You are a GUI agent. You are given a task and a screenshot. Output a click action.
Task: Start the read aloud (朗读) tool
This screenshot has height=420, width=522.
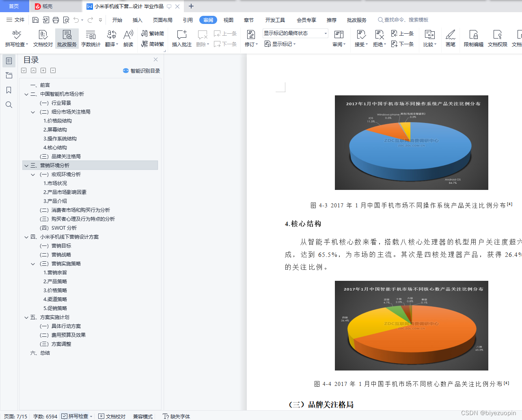[x=128, y=39]
